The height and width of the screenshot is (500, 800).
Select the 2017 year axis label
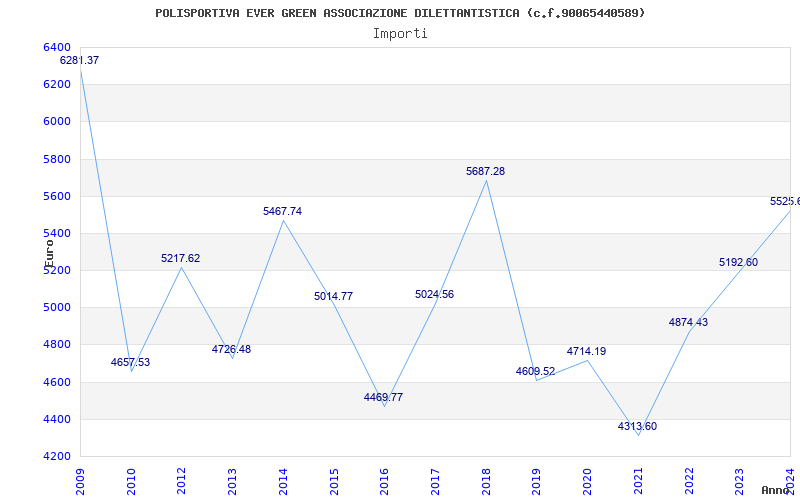click(435, 482)
